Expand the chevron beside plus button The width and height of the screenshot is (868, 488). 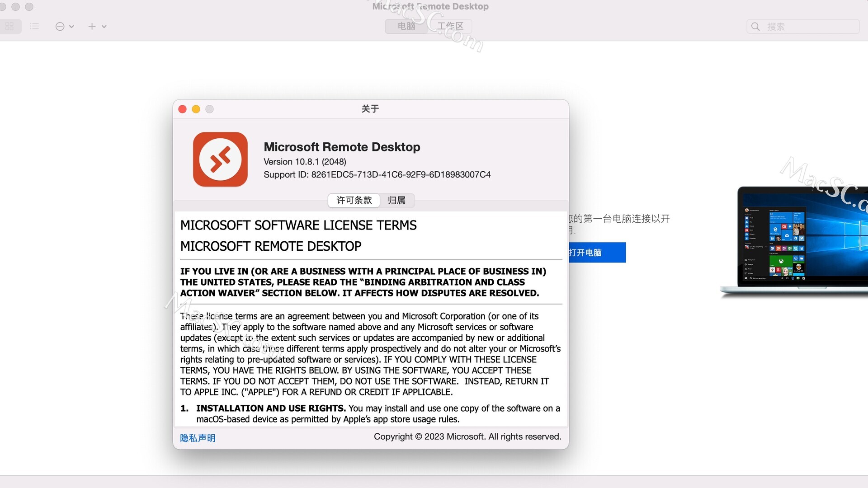click(x=104, y=27)
